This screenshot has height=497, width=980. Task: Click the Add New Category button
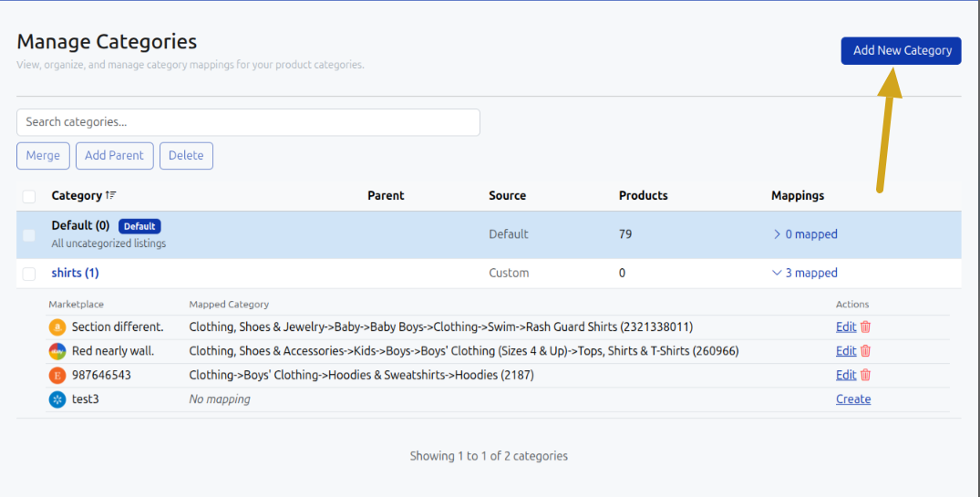coord(901,51)
